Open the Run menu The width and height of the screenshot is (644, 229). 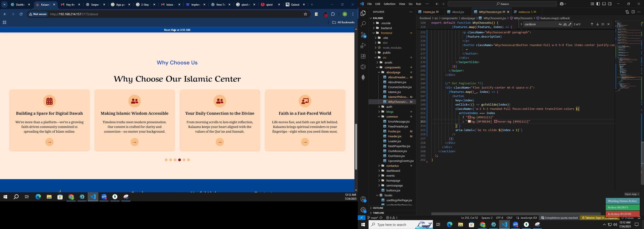(x=418, y=4)
